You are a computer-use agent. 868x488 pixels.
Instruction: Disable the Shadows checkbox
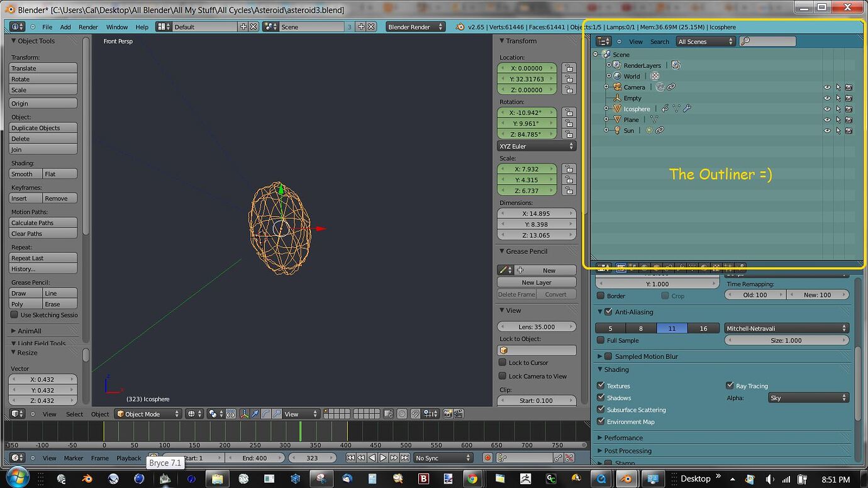601,397
